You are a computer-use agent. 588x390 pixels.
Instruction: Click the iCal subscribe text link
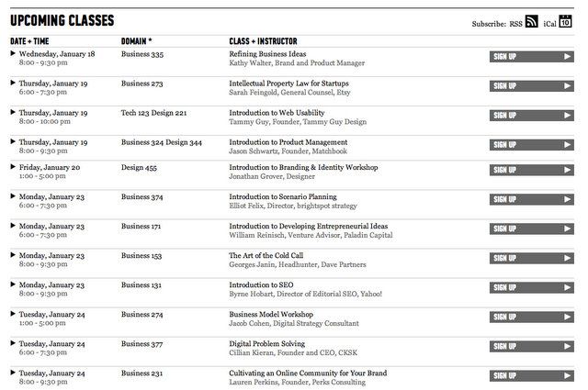point(549,23)
